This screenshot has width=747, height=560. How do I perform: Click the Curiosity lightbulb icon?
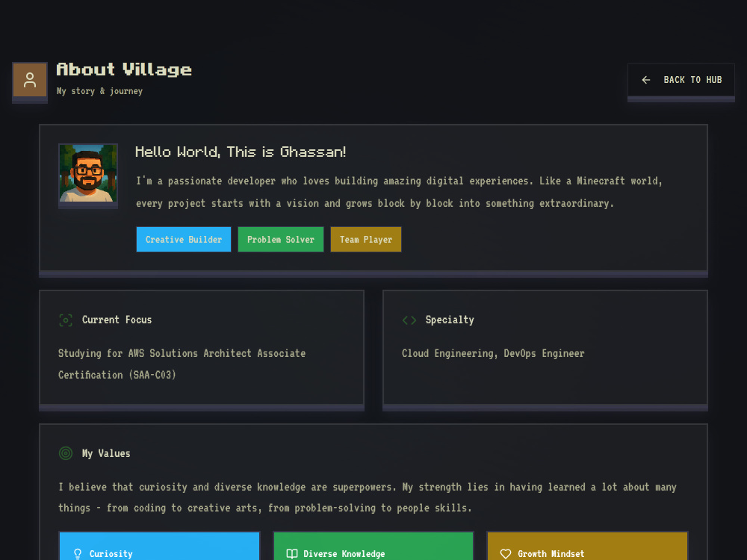[x=78, y=554]
